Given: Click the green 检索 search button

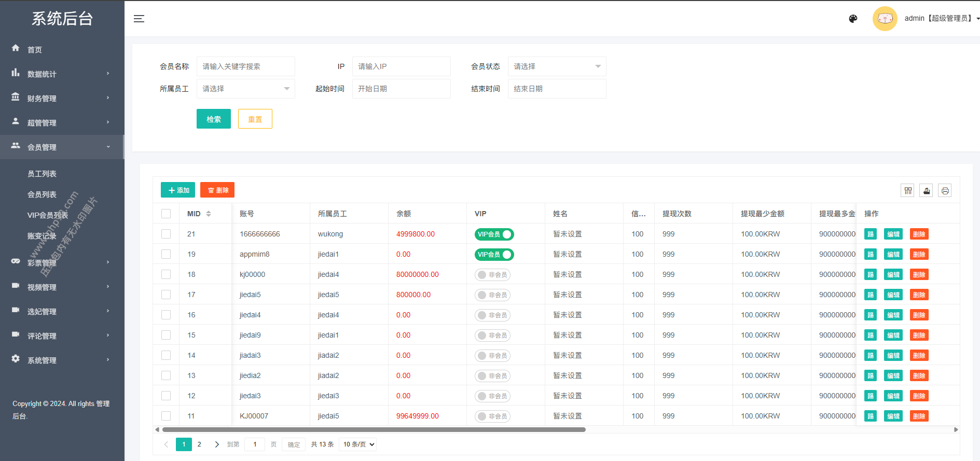Looking at the screenshot, I should 213,119.
